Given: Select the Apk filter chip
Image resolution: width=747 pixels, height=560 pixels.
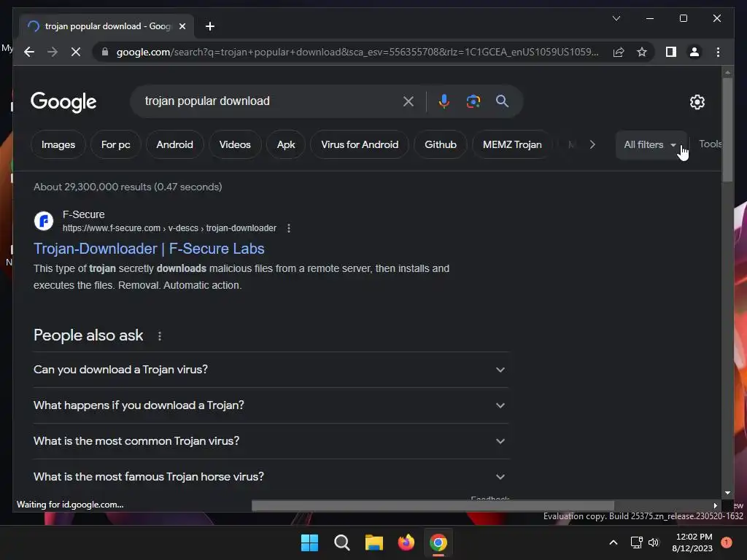Looking at the screenshot, I should pyautogui.click(x=286, y=144).
